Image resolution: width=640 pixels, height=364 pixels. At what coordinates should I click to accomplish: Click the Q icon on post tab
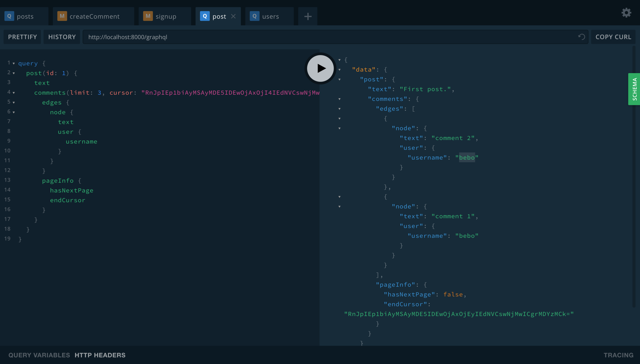click(x=205, y=16)
